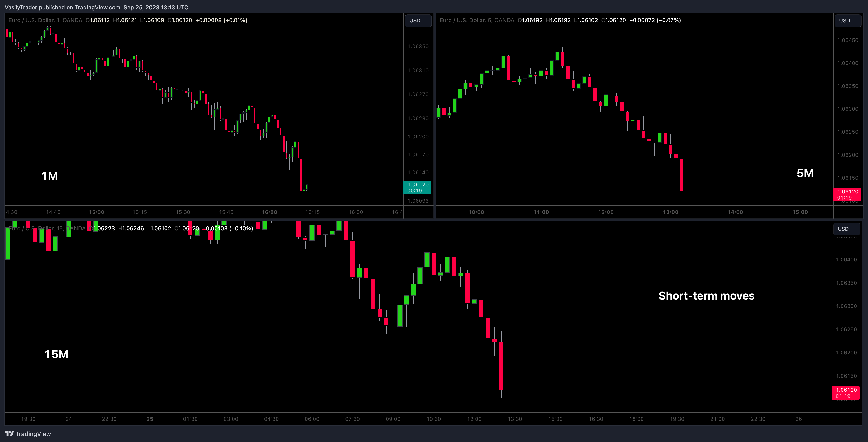Click the TradingView logo at bottom left

(28, 434)
